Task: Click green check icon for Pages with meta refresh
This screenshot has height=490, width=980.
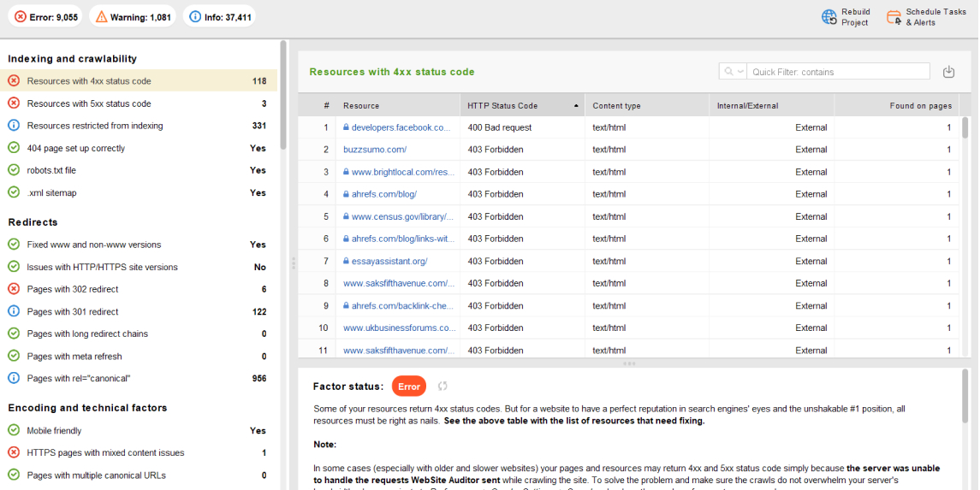Action: click(x=14, y=356)
